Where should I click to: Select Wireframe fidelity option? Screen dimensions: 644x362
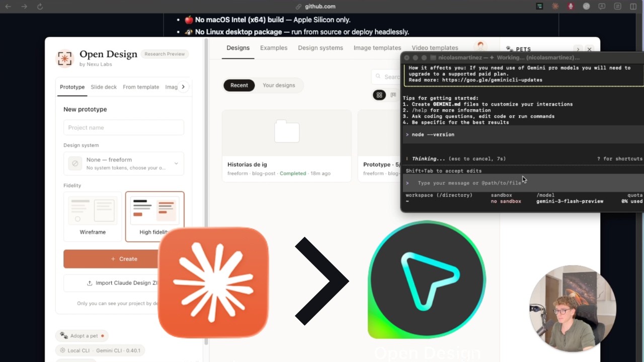coord(93,216)
